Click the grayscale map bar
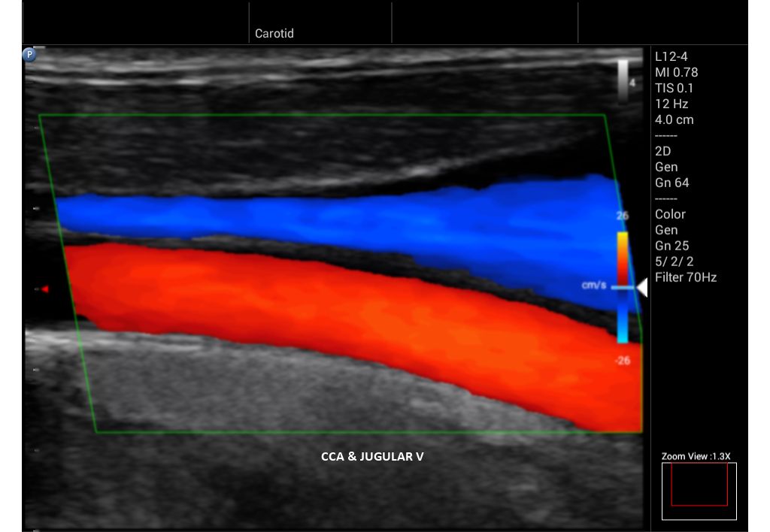Screen dimensions: 770x532 pos(623,80)
